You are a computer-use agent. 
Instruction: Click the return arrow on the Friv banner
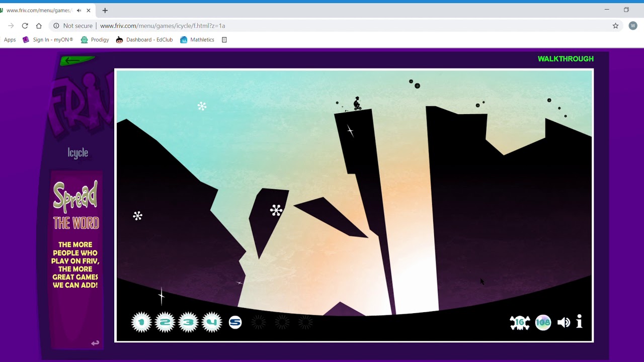click(95, 343)
